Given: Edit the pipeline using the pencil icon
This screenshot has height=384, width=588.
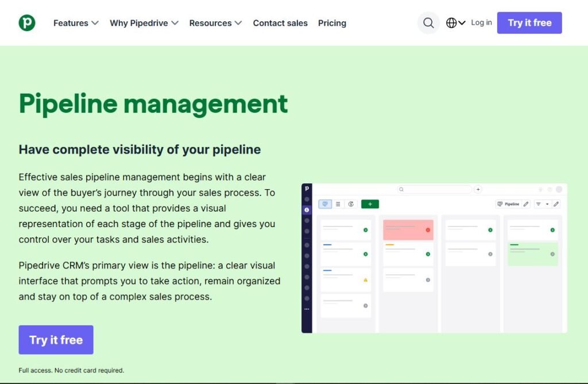Looking at the screenshot, I should click(526, 204).
